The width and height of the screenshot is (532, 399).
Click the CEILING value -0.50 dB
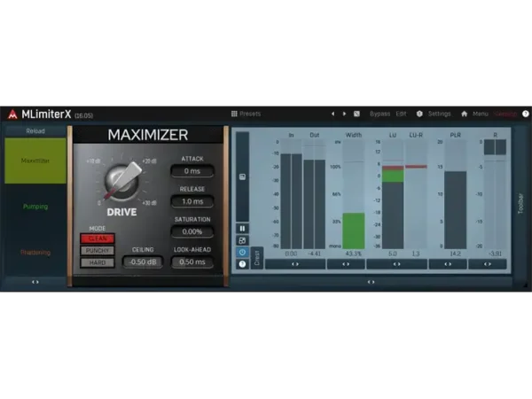click(143, 262)
